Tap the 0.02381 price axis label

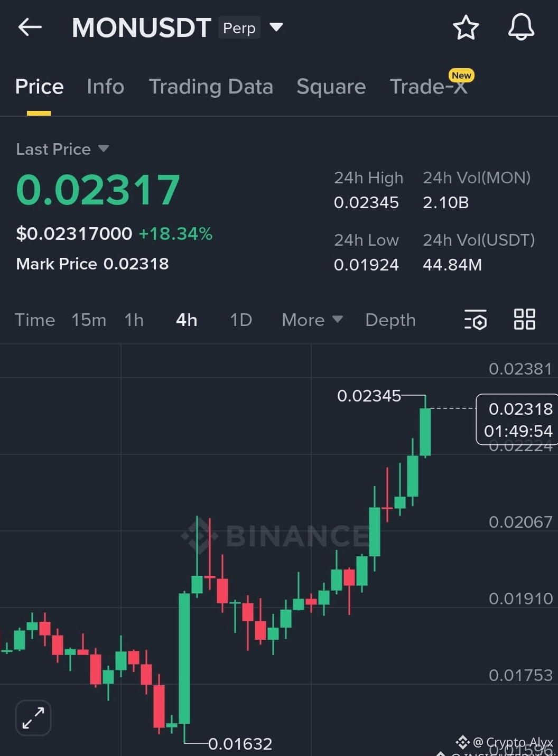tap(520, 369)
